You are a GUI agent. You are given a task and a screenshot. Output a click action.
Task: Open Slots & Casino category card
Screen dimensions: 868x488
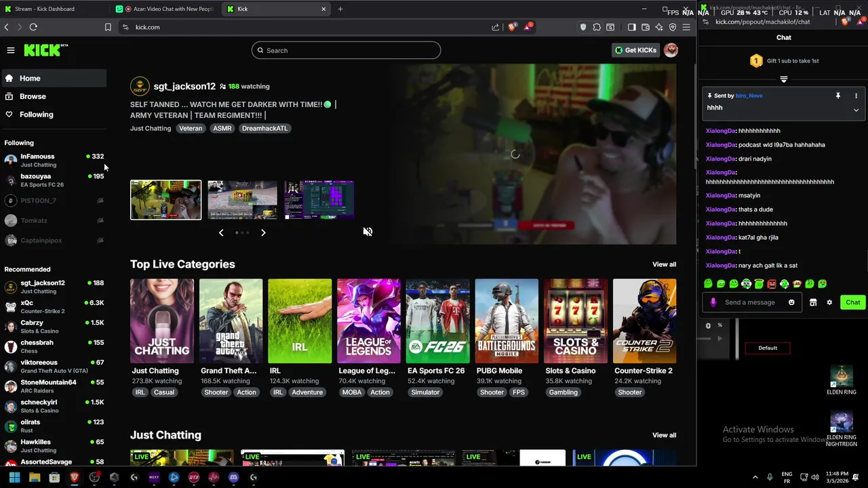(x=576, y=321)
